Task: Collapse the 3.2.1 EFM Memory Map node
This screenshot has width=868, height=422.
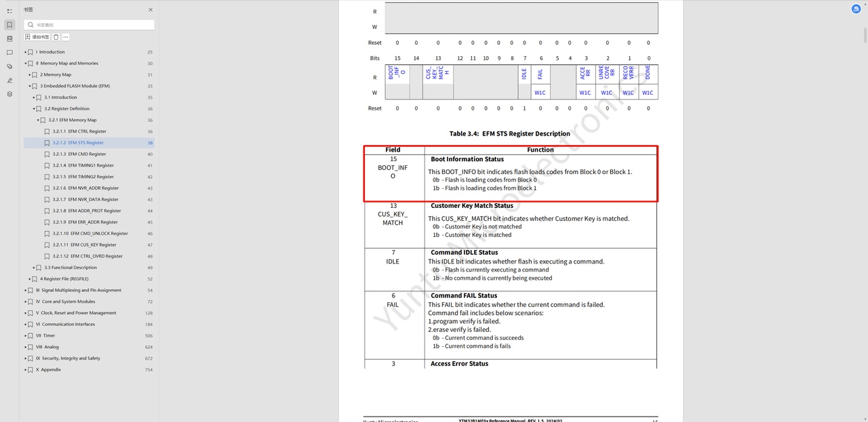Action: [x=39, y=120]
